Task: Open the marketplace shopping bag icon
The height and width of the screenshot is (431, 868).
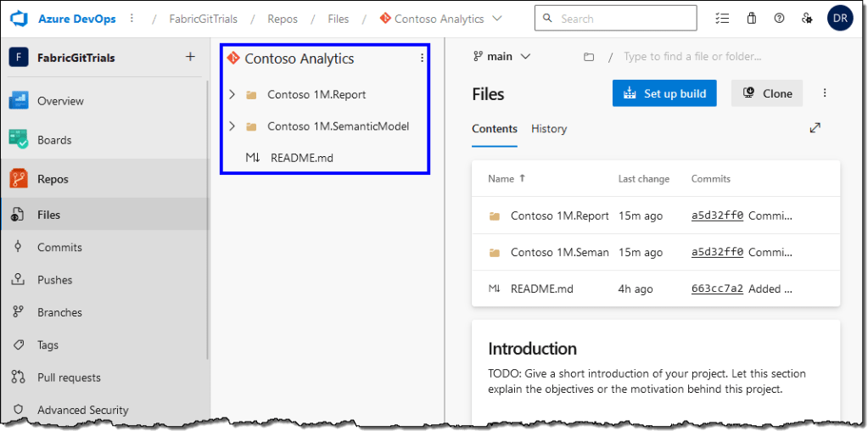Action: 751,19
